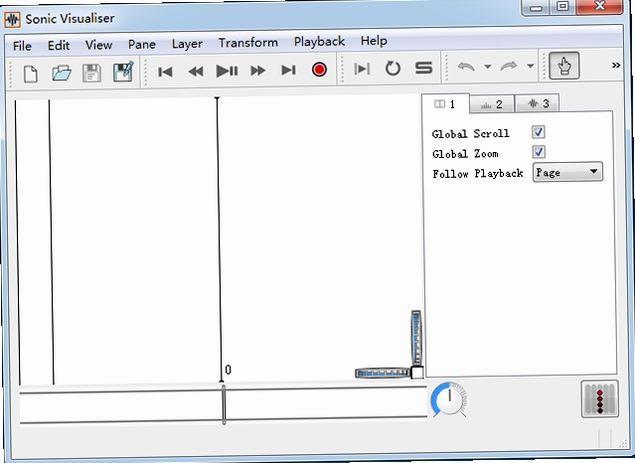Toggle Constrain Playback to Selection
Screen dimensions: 635x463
[362, 68]
